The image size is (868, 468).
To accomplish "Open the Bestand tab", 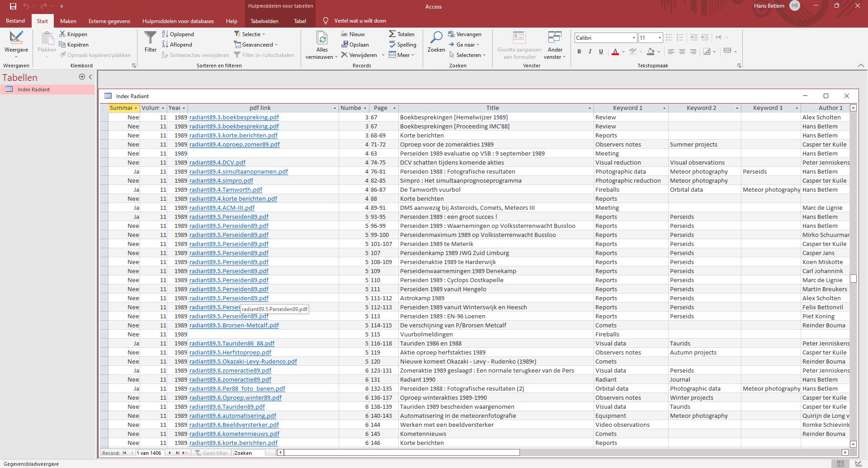I will (x=15, y=21).
